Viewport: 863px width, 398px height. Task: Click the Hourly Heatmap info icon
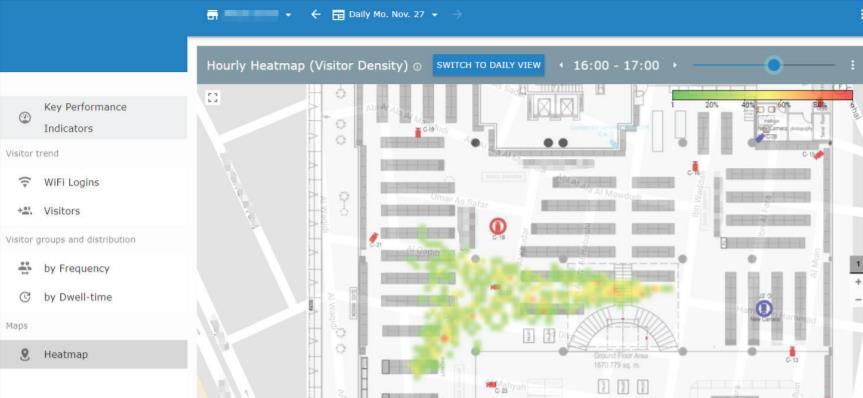[x=417, y=67]
